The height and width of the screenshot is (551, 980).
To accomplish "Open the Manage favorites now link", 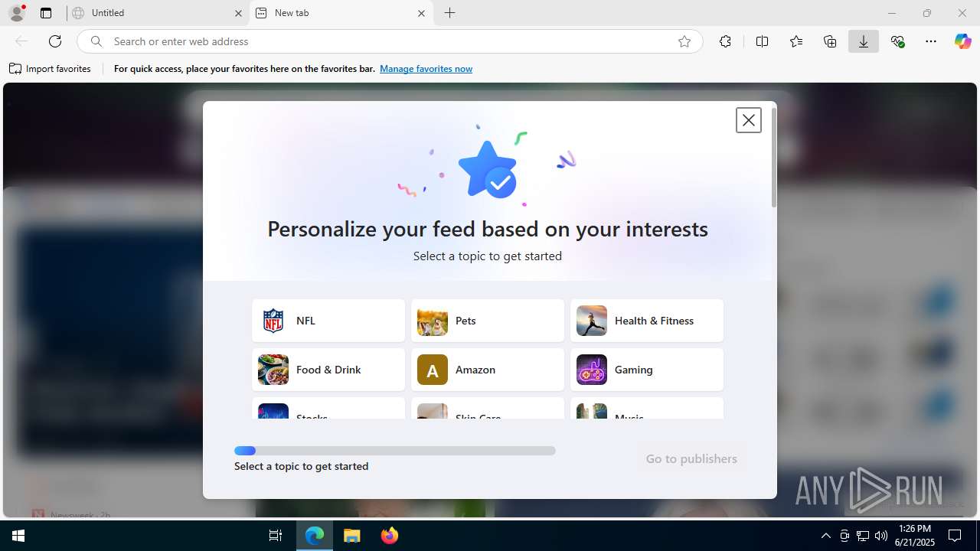I will (x=426, y=69).
